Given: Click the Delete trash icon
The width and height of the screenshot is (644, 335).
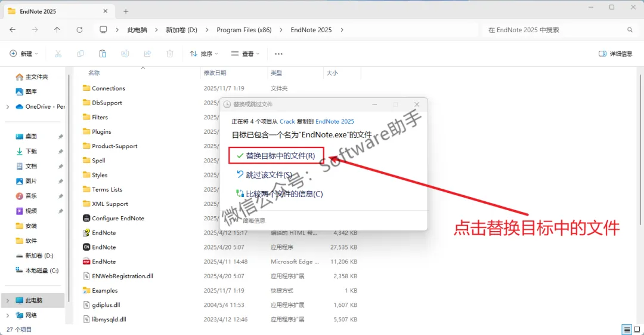Looking at the screenshot, I should pyautogui.click(x=169, y=54).
